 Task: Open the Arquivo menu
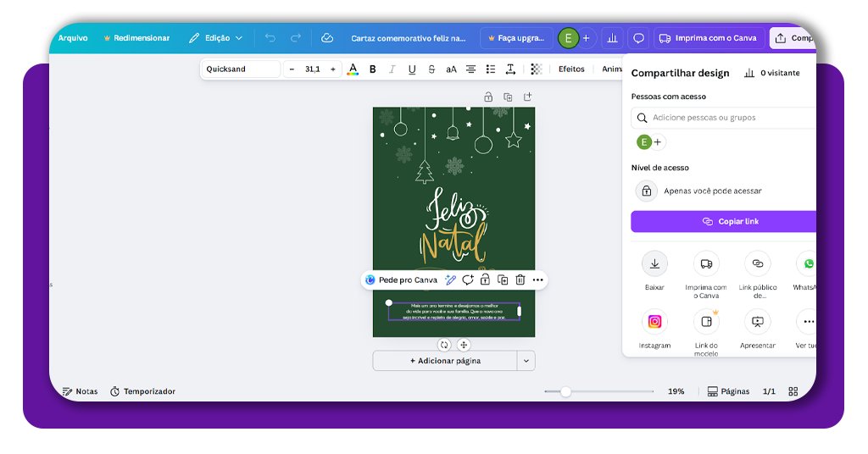point(73,38)
